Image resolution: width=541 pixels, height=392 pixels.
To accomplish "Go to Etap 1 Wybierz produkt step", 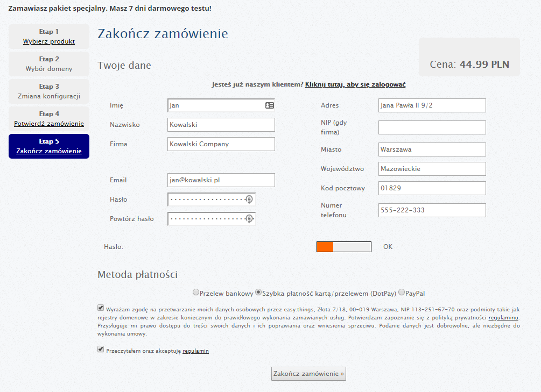I will [x=49, y=41].
